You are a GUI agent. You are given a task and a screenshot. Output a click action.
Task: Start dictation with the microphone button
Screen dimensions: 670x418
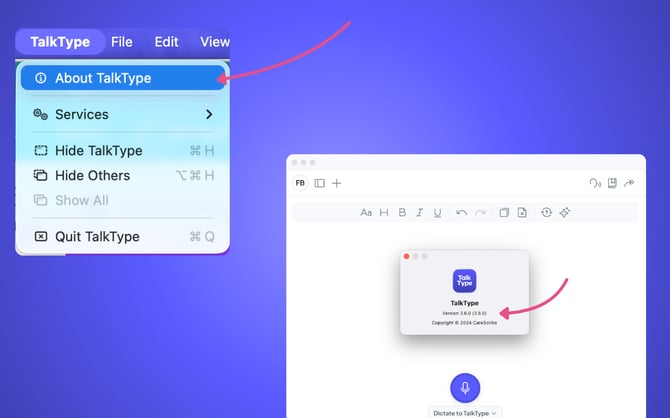coord(465,388)
